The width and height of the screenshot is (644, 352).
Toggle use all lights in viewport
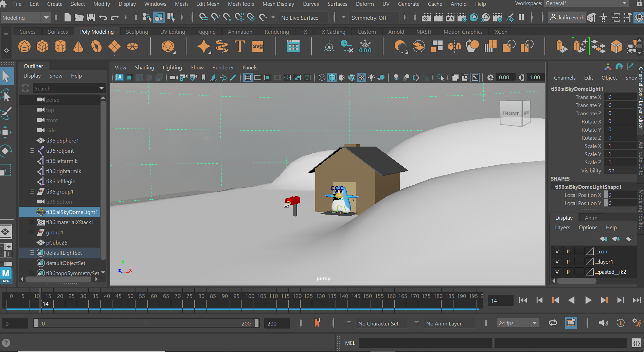[x=371, y=78]
